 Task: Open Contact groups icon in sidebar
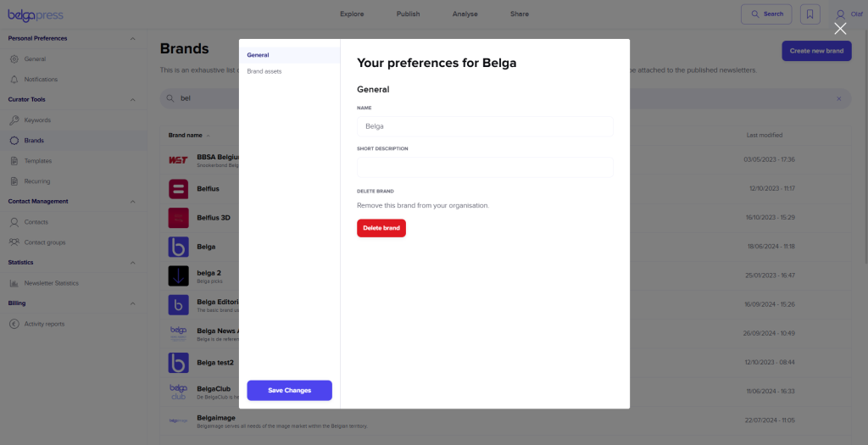(x=14, y=242)
